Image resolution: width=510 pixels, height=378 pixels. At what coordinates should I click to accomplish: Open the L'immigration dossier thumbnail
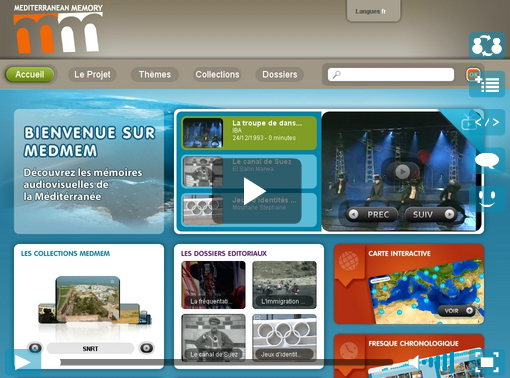[x=284, y=285]
